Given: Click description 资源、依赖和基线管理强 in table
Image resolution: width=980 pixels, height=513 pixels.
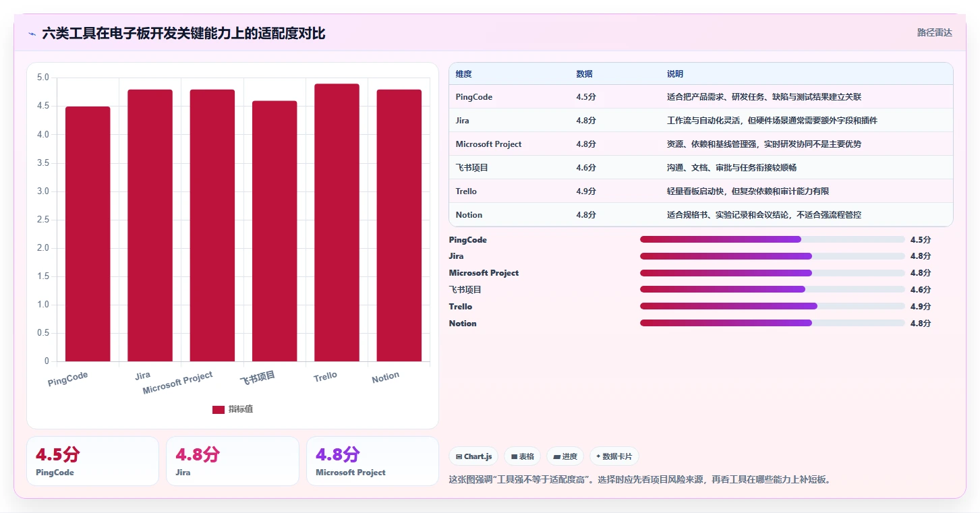Looking at the screenshot, I should coord(764,144).
